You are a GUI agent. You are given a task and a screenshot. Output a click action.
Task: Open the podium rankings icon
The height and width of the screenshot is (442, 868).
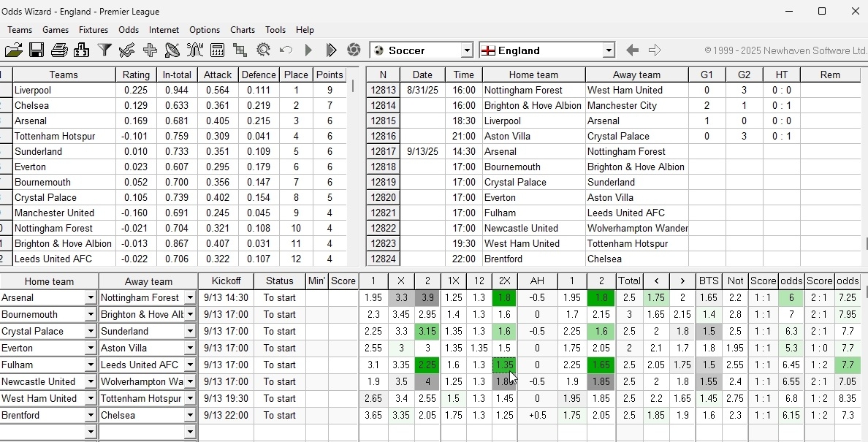click(82, 50)
